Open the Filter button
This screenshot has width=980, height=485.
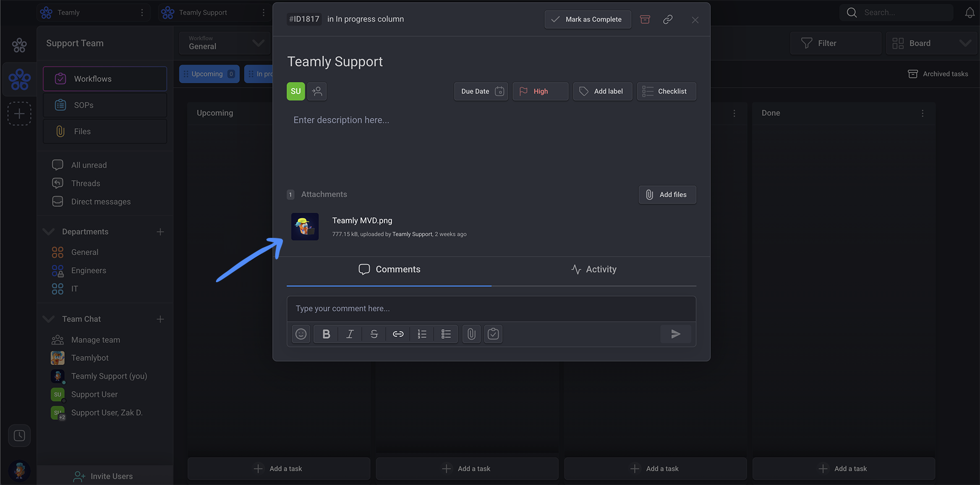835,43
